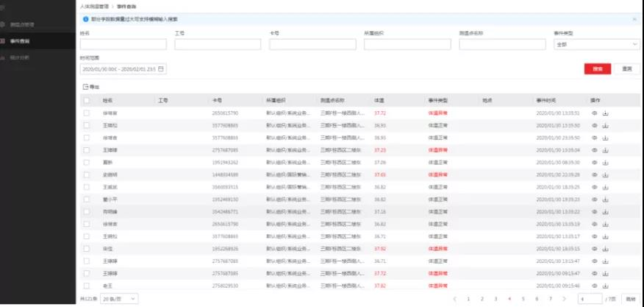The image size is (644, 307).
Task: Close the blue info banner with the X
Action: (635, 18)
